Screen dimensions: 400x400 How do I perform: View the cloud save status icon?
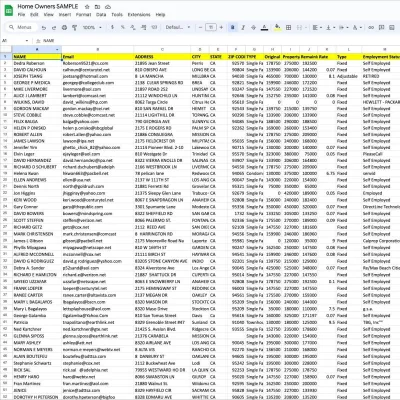tap(108, 7)
